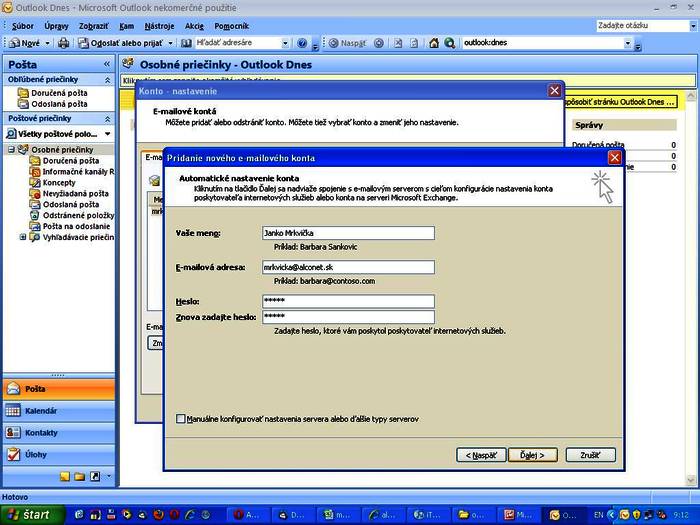Click Hľadať adresáre search box
The width and height of the screenshot is (700, 525).
point(238,43)
